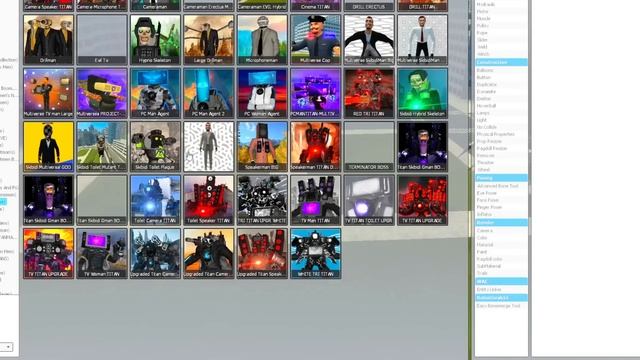The height and width of the screenshot is (360, 640).
Task: Collapse the Posing tool category
Action: tap(501, 178)
